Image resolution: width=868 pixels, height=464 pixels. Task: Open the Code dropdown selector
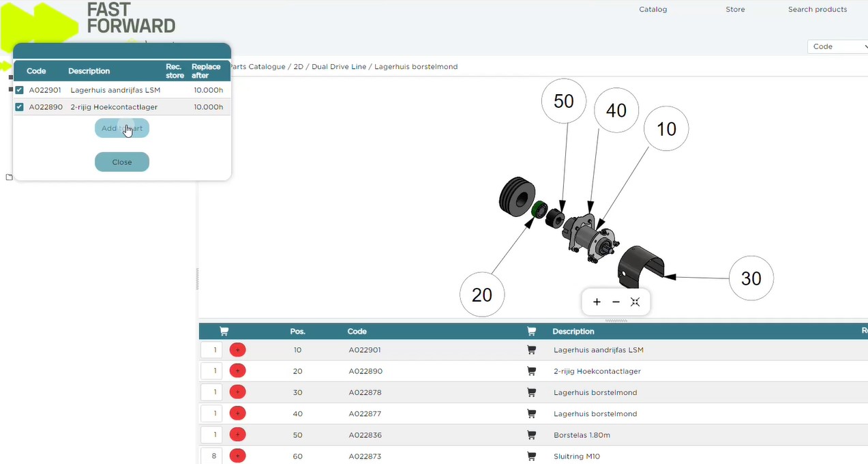(837, 46)
